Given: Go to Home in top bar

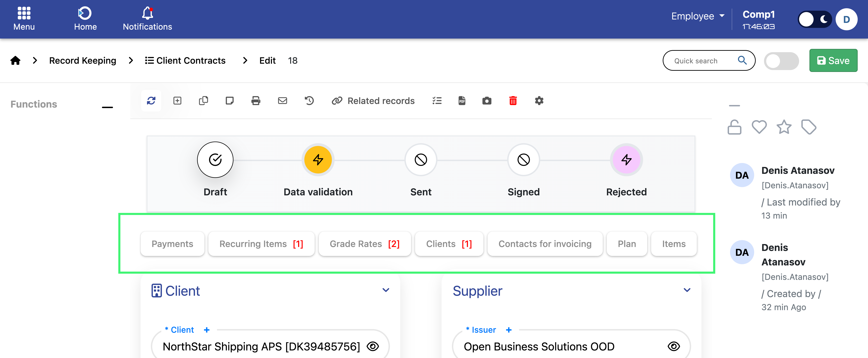Looking at the screenshot, I should tap(85, 19).
